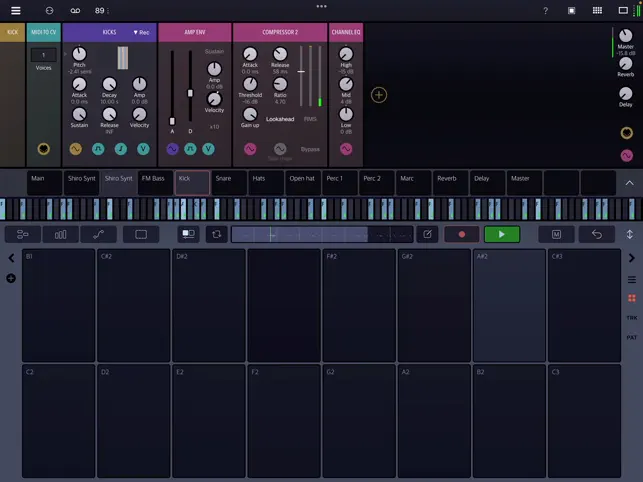Screen dimensions: 643x482
Task: Select the Open hat track tab
Action: (303, 183)
